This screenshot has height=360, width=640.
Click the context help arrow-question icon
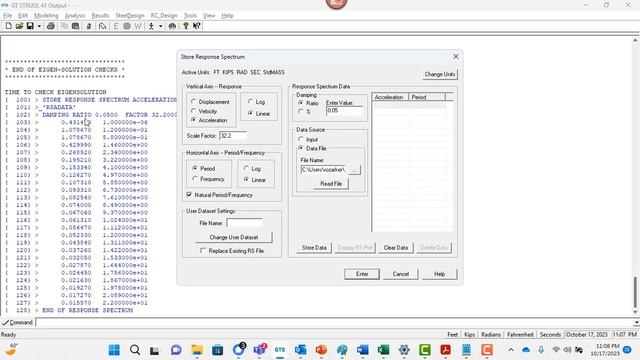pos(197,26)
